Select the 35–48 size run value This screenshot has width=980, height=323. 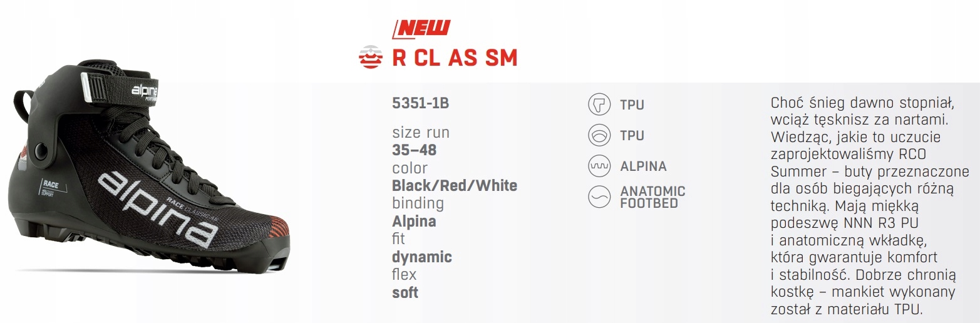(414, 150)
